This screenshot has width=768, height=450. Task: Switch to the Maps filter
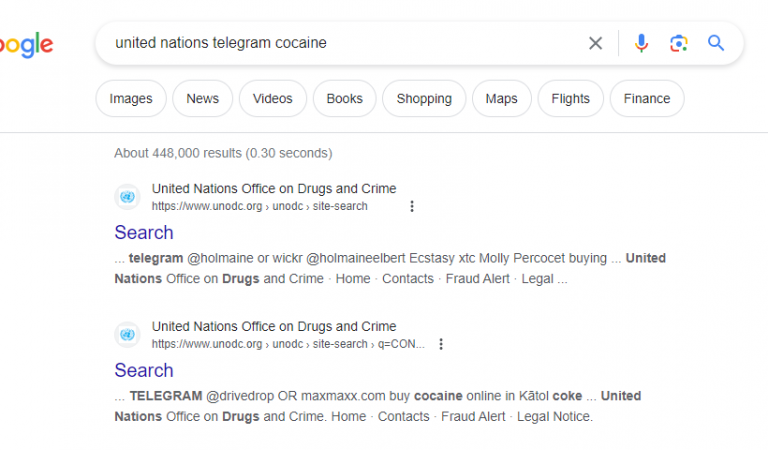(x=501, y=98)
